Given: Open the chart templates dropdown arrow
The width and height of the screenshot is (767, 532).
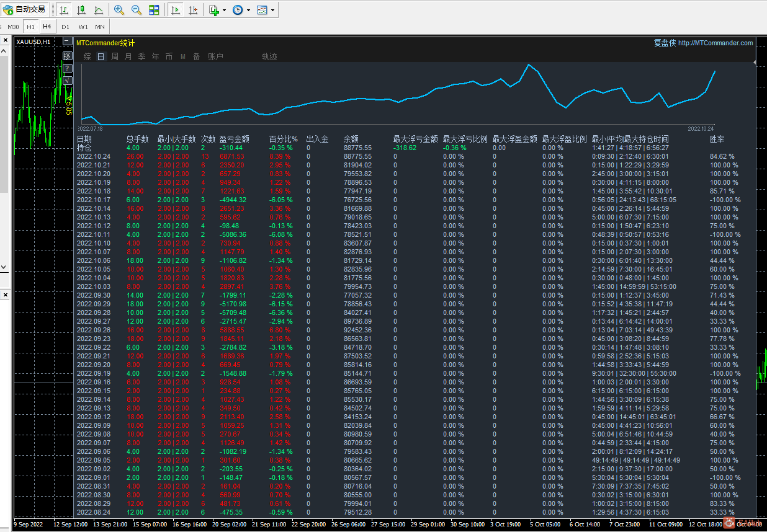Looking at the screenshot, I should pos(272,10).
